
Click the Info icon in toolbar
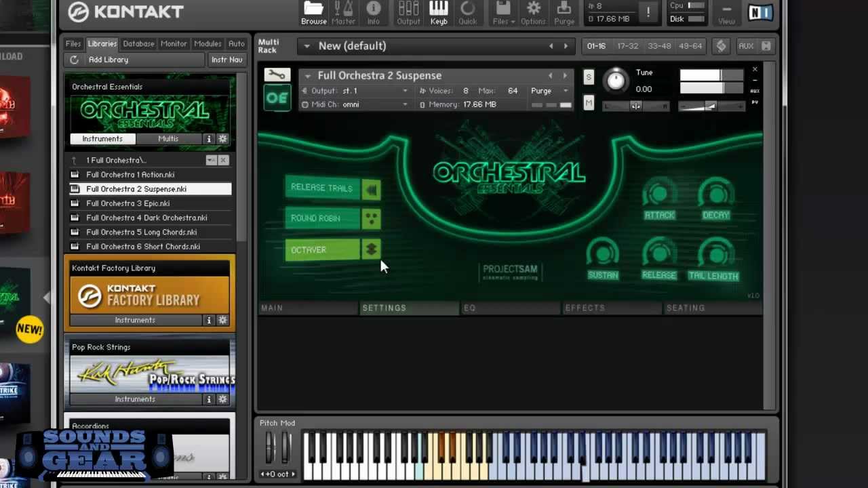[x=374, y=13]
